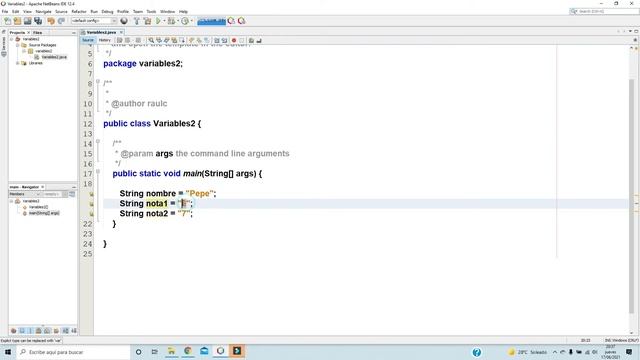This screenshot has width=640, height=360.
Task: Open Debug Project dropdown arrow
Action: pos(178,21)
